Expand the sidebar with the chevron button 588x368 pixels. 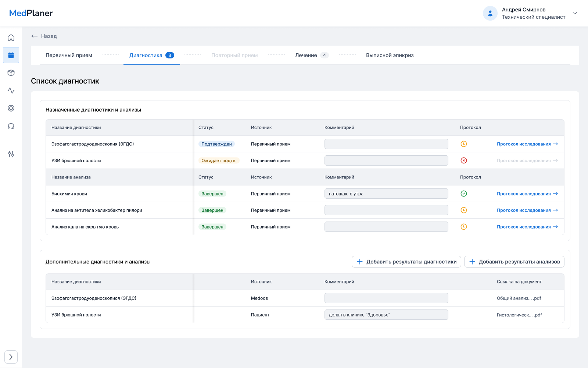[x=11, y=357]
